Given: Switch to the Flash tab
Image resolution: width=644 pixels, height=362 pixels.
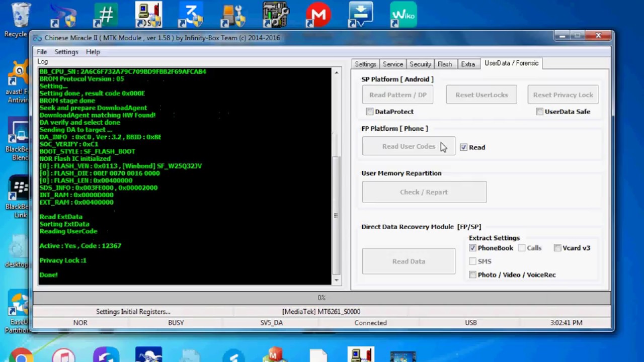Looking at the screenshot, I should pos(445,64).
